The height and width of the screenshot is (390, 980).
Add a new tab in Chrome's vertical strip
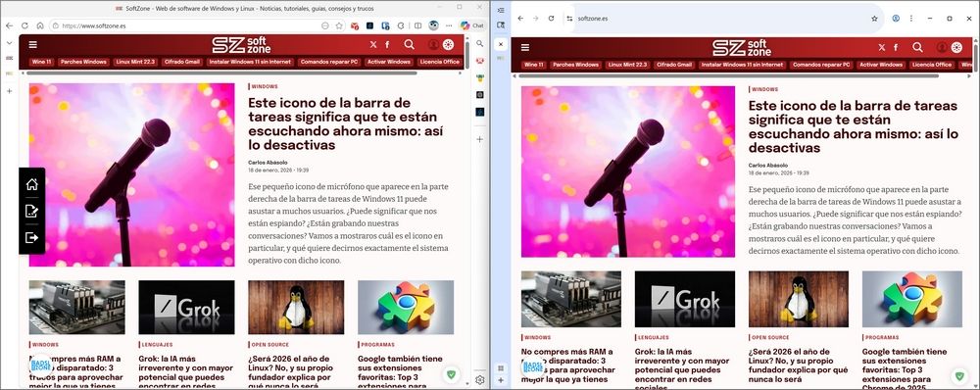coord(501,380)
